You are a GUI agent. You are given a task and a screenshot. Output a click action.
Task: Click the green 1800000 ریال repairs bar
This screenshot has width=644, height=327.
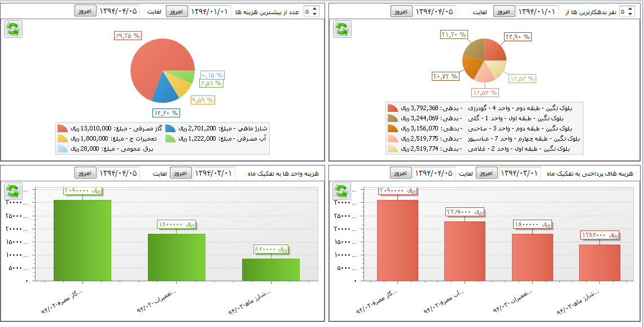(x=176, y=257)
